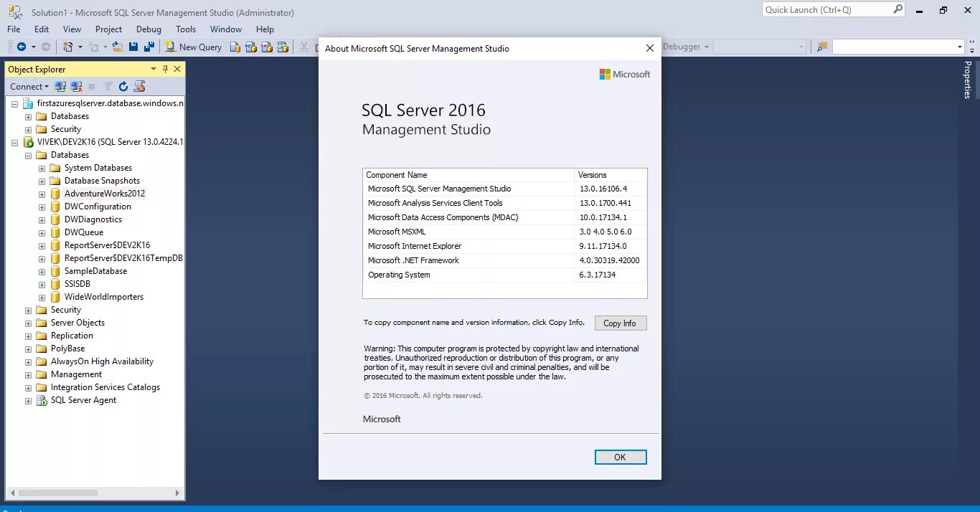
Task: Collapse the VIVEK\DEV2K16 server node
Action: point(14,142)
